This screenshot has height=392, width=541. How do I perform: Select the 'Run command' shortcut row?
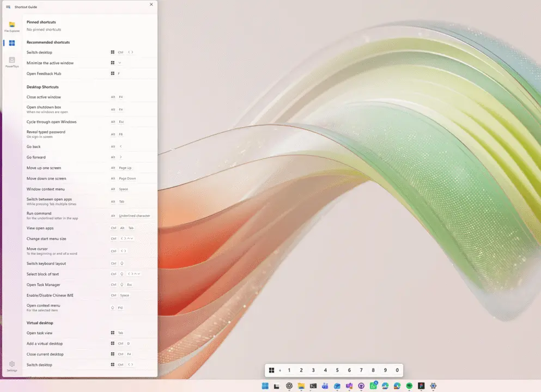click(90, 216)
